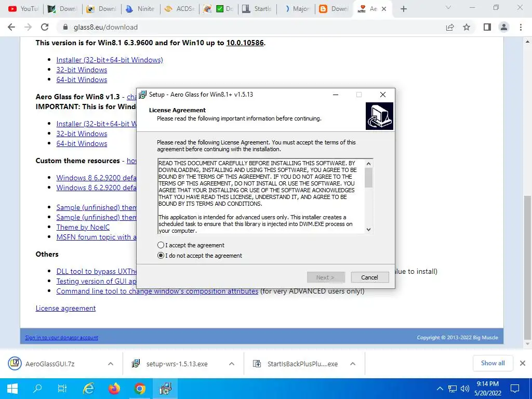The image size is (532, 399).
Task: Switch to the Ninite tab
Action: click(x=140, y=9)
